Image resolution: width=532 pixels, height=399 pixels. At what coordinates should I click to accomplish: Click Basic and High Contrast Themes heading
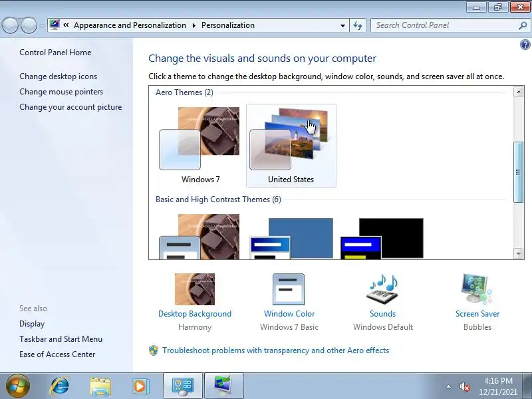218,199
